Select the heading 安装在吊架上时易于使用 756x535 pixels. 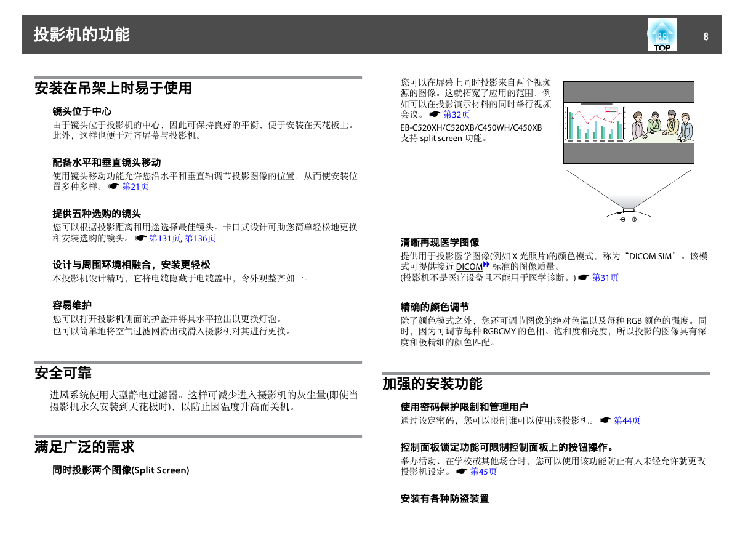point(113,88)
